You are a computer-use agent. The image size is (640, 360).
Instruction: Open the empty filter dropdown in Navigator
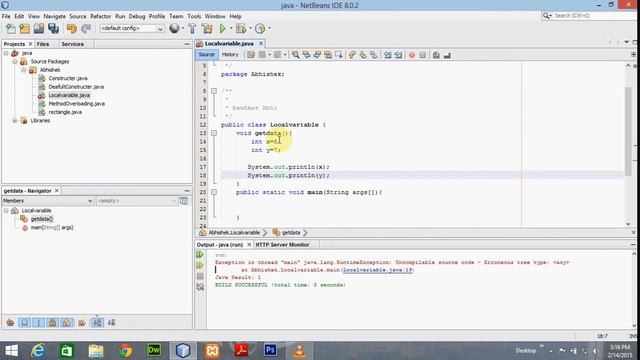pos(136,201)
